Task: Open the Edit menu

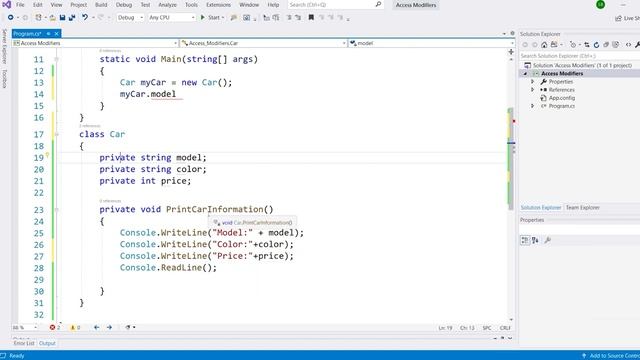Action: (x=38, y=5)
